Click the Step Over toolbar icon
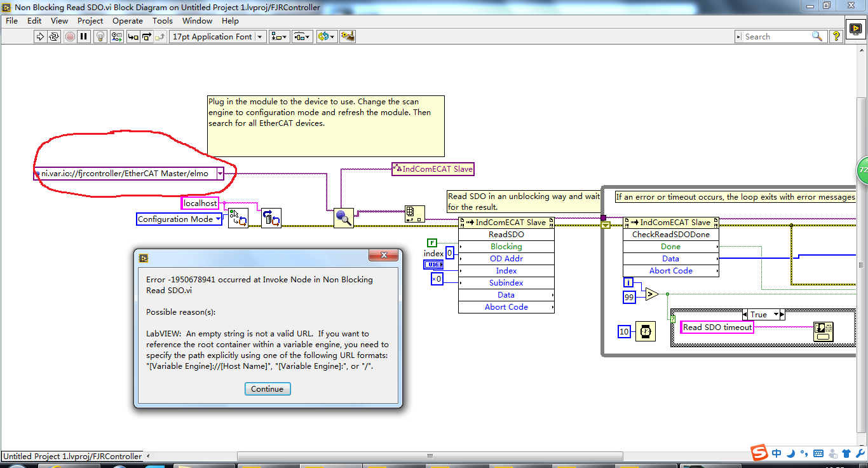Viewport: 868px width, 468px height. (147, 37)
